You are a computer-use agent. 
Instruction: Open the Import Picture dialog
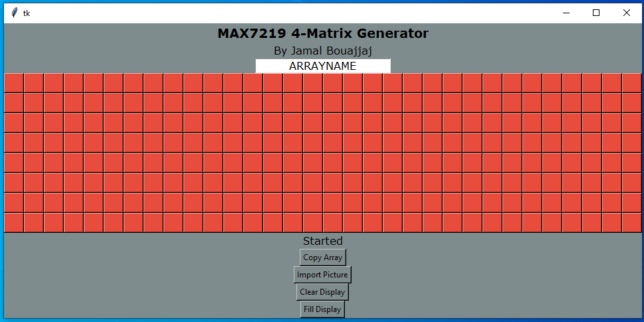[x=322, y=275]
